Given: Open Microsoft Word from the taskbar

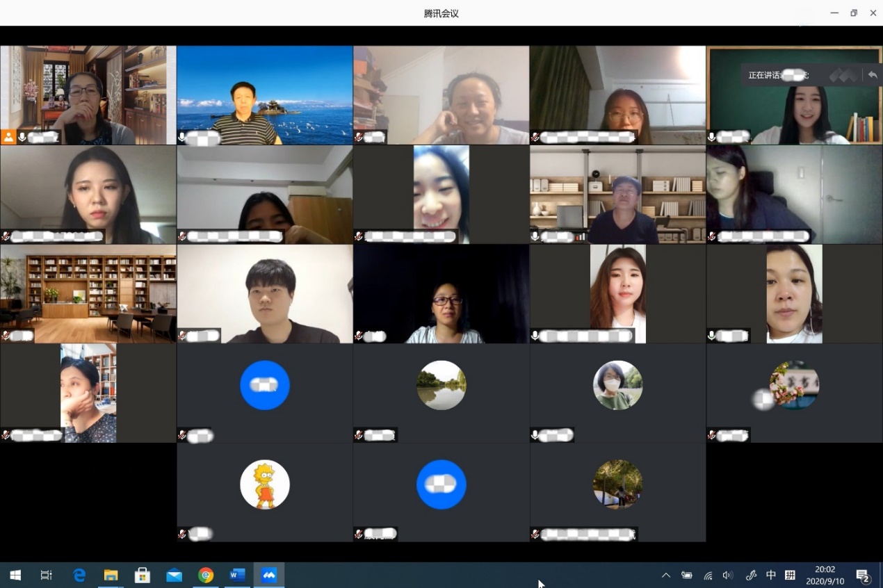Looking at the screenshot, I should pos(237,575).
